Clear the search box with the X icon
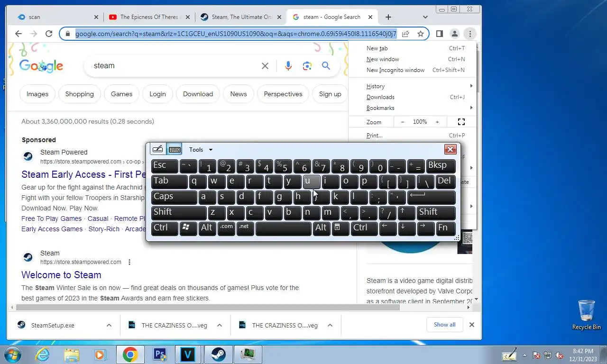Viewport: 607px width, 364px height. (265, 66)
